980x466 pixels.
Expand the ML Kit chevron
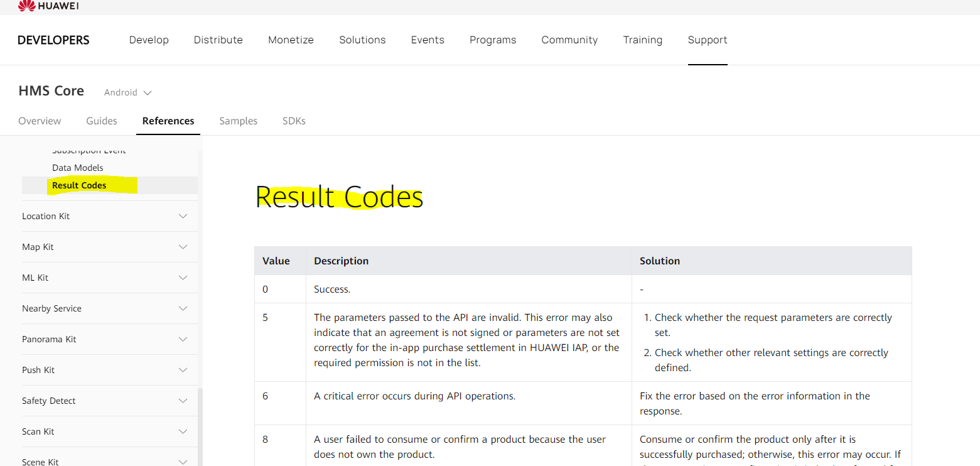coord(183,278)
